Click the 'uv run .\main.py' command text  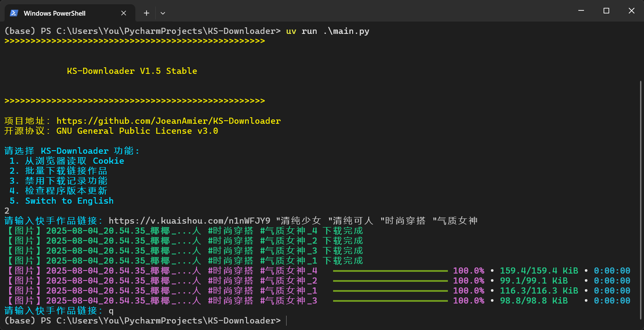(x=327, y=31)
